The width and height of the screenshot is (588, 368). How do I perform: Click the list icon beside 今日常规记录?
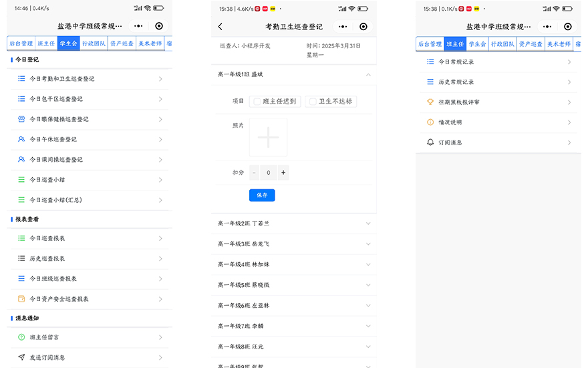click(430, 62)
